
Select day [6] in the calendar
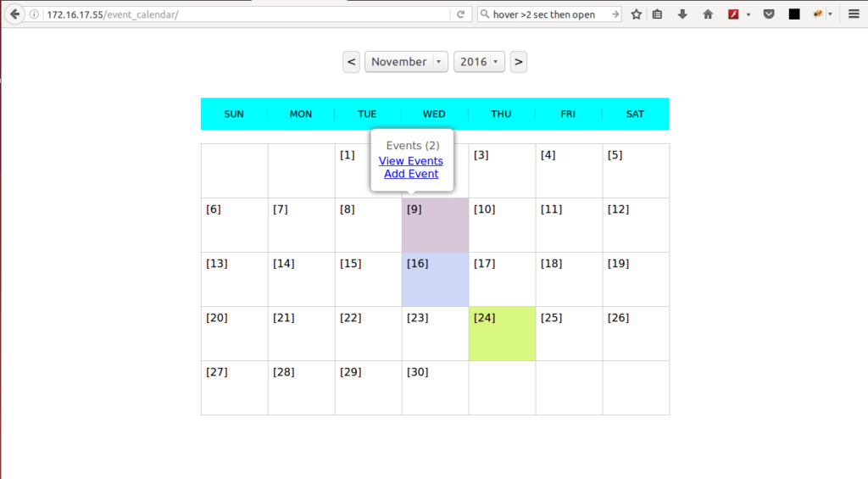[x=235, y=225]
